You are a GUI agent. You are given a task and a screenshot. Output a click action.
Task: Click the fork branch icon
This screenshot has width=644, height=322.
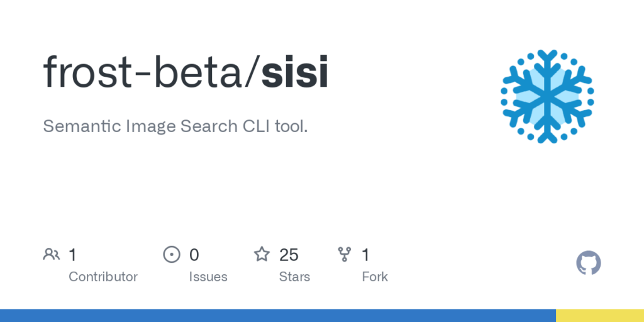[345, 255]
